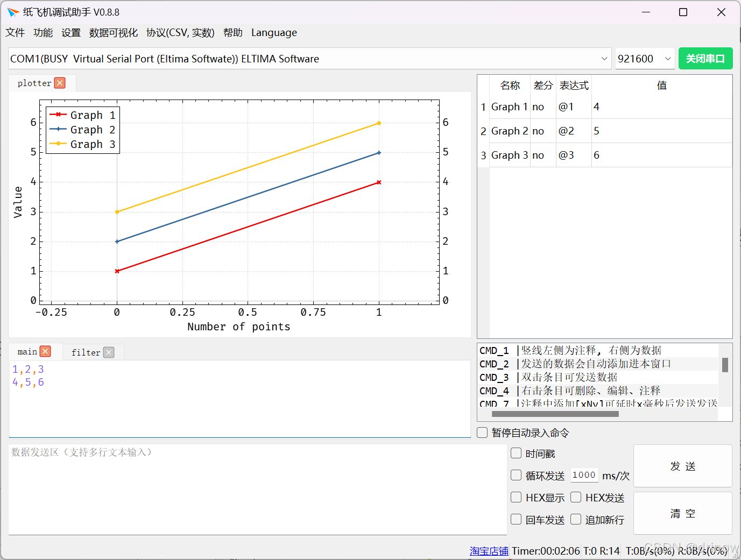
Task: Open the 淘宝店铺 link
Action: (489, 551)
